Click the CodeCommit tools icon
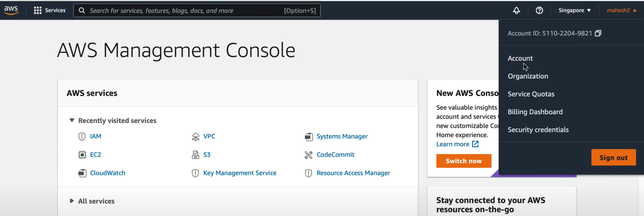Image resolution: width=644 pixels, height=216 pixels. pos(308,155)
